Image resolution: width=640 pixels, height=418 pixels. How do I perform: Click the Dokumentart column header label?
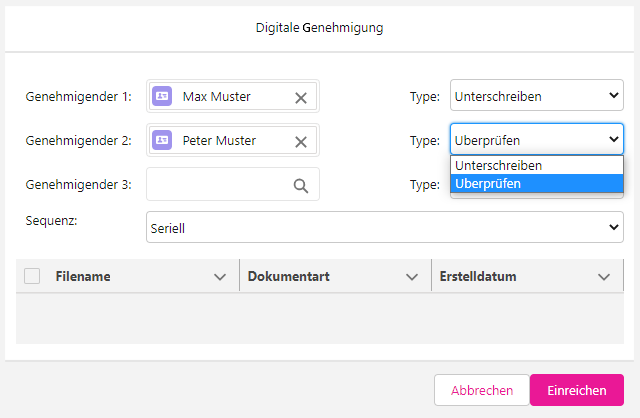tap(289, 277)
